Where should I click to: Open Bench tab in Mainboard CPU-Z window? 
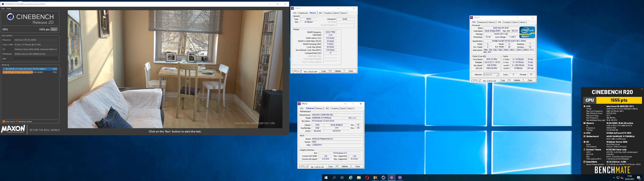pyautogui.click(x=343, y=108)
